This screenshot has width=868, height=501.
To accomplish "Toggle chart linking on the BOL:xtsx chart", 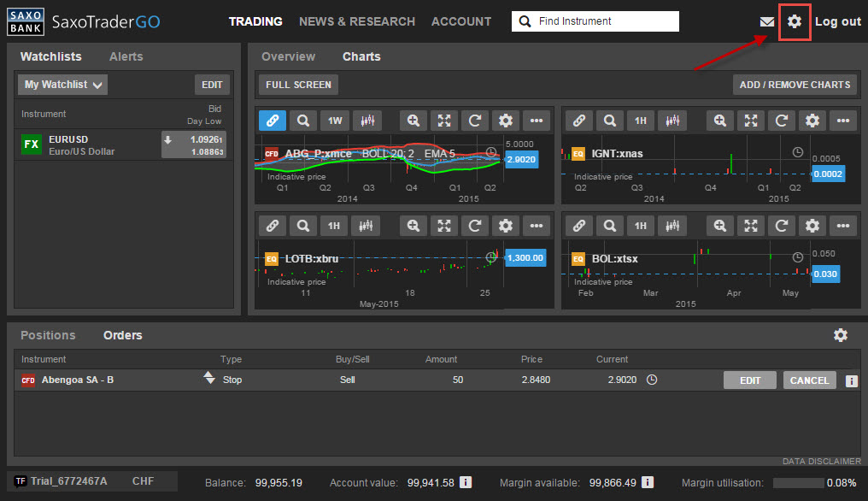I will click(x=578, y=226).
